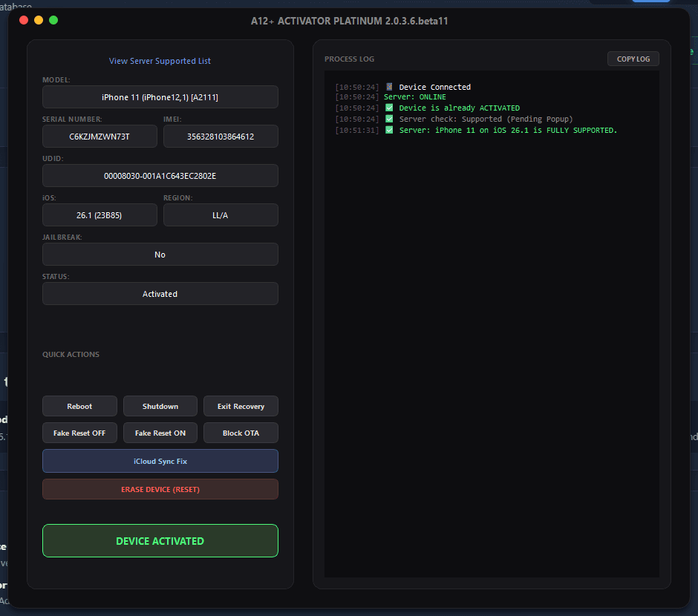Click the phone icon beside Device Connected

pyautogui.click(x=389, y=87)
